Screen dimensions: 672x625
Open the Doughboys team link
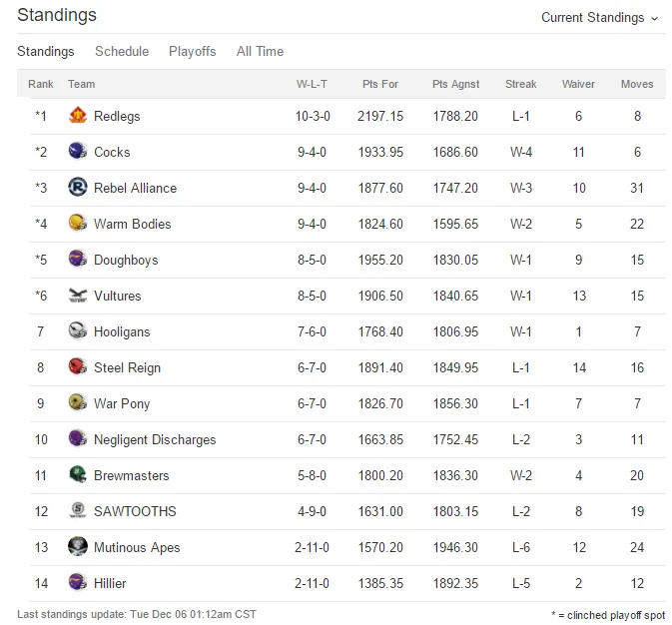coord(126,260)
